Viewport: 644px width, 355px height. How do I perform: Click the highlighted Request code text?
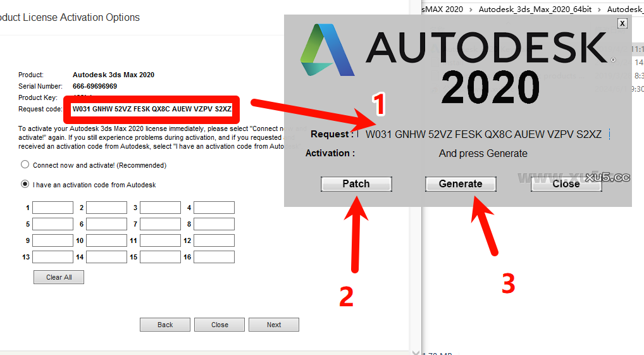pyautogui.click(x=152, y=109)
